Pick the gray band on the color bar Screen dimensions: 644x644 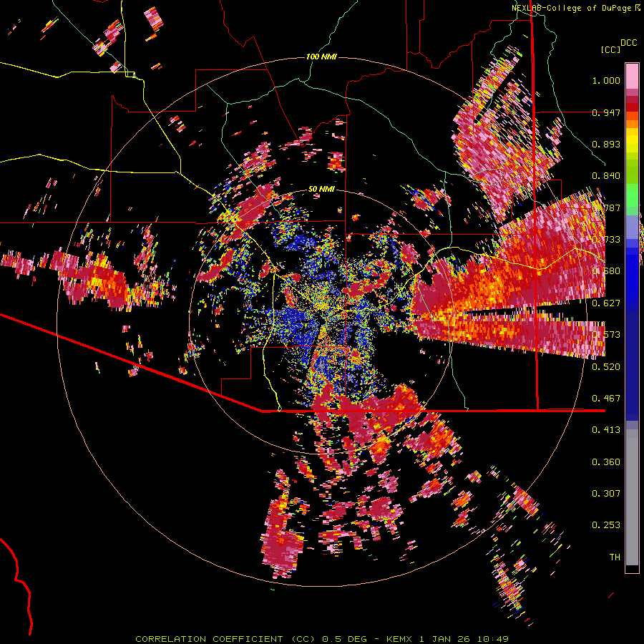click(x=632, y=497)
